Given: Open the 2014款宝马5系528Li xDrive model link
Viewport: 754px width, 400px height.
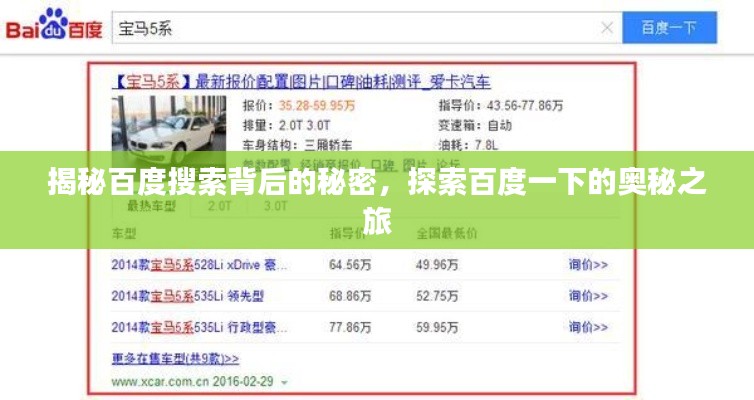Looking at the screenshot, I should point(199,264).
